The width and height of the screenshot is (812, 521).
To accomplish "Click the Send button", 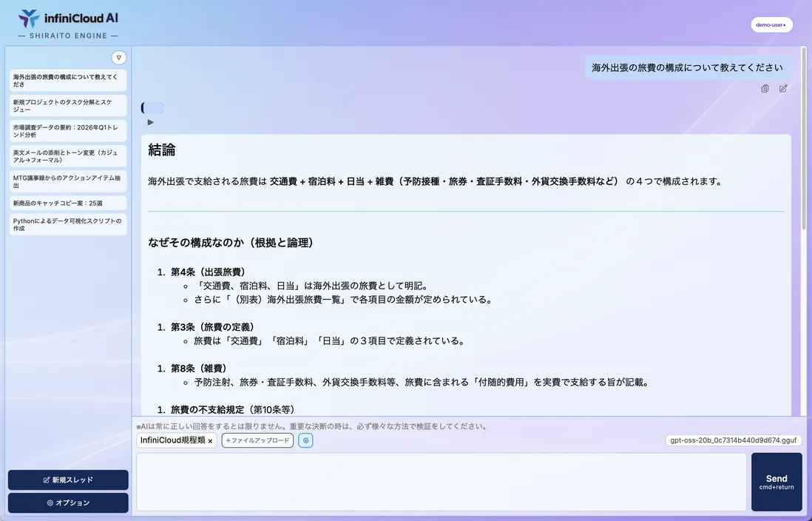I will pos(777,482).
